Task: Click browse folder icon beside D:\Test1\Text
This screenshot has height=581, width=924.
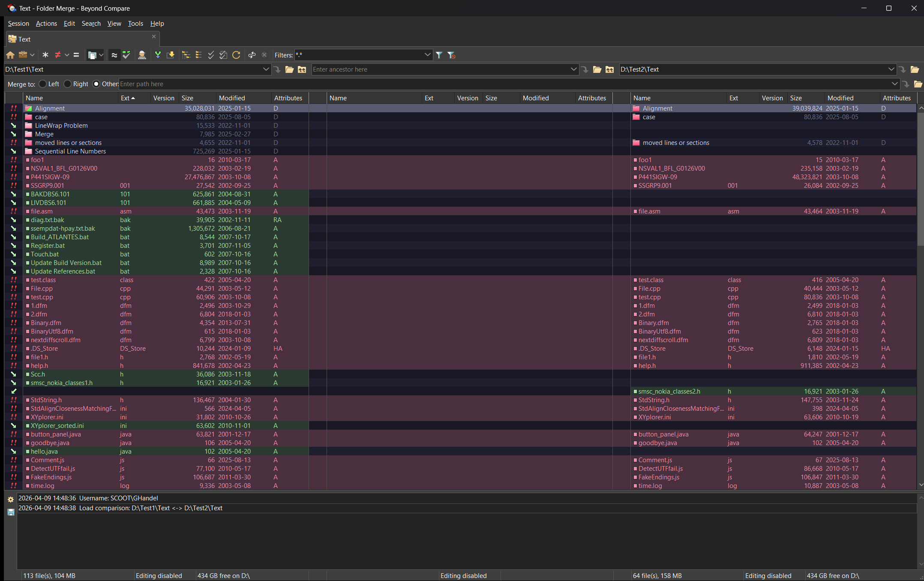Action: pyautogui.click(x=290, y=69)
